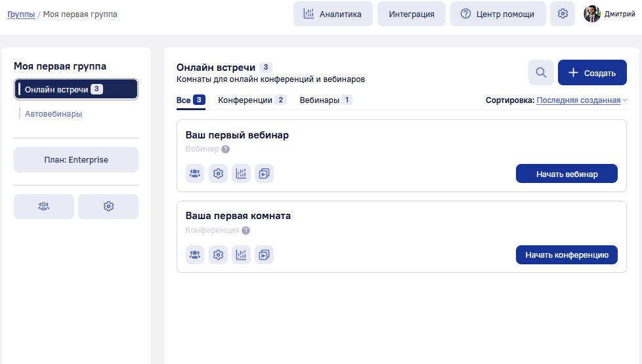View statistics icon for Ваш первый вебинар
The height and width of the screenshot is (364, 642).
pos(241,174)
